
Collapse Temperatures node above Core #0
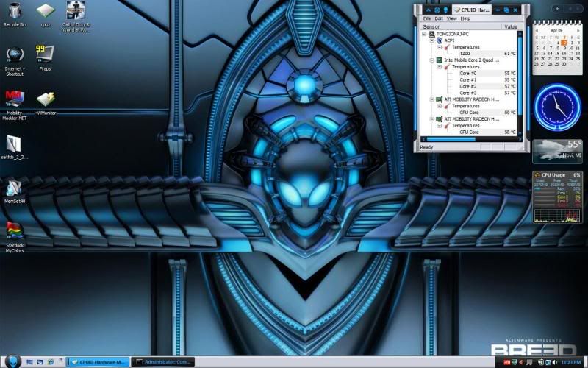[x=440, y=66]
